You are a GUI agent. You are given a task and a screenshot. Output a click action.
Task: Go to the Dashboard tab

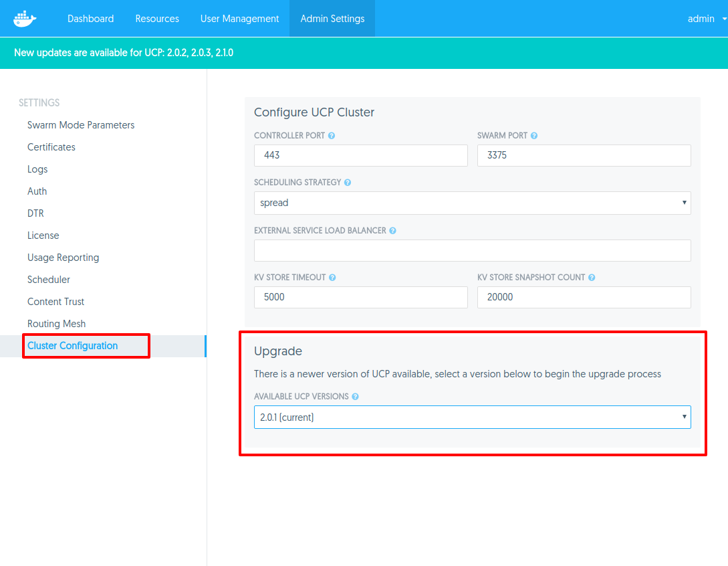coord(90,19)
